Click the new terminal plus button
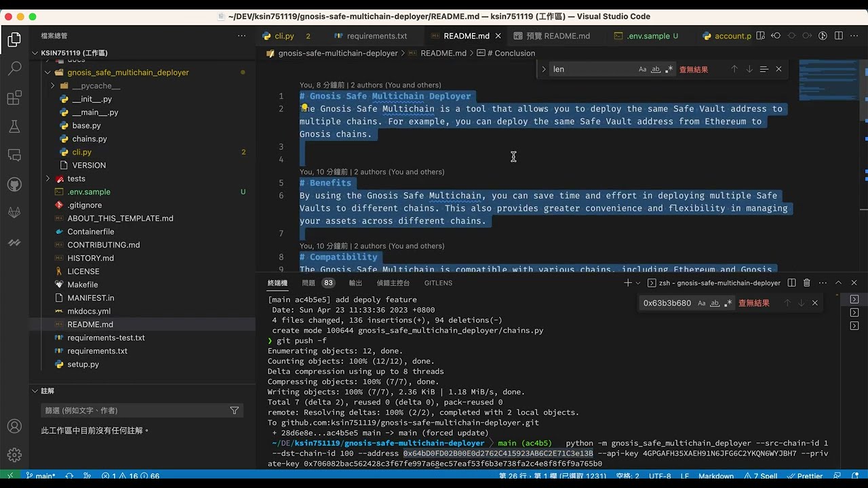The width and height of the screenshot is (868, 488). tap(627, 283)
